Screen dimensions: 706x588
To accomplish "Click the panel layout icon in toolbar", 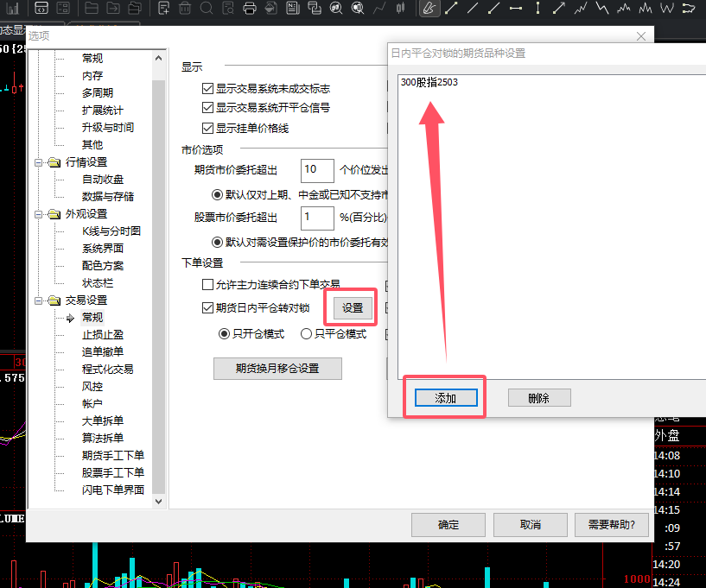I will (x=63, y=8).
